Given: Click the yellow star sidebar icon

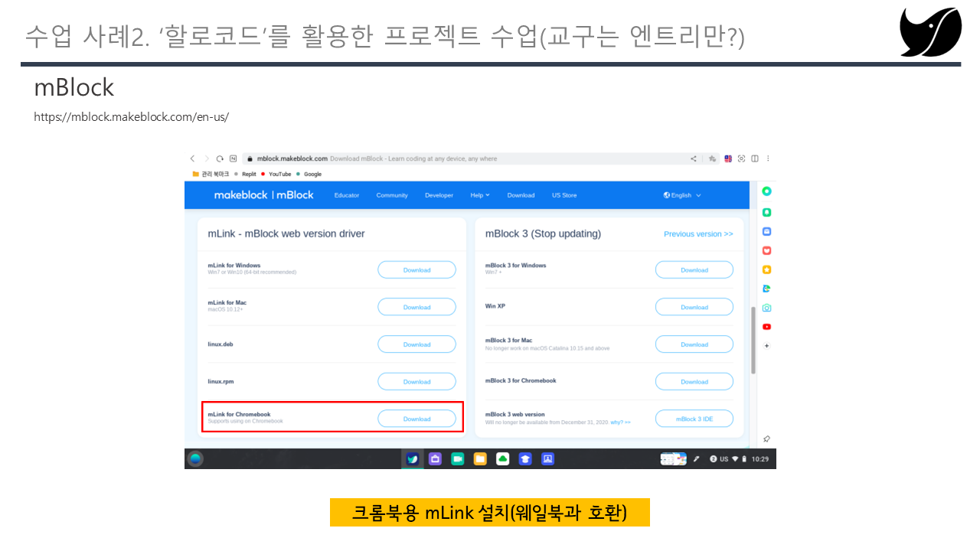Looking at the screenshot, I should pyautogui.click(x=766, y=269).
